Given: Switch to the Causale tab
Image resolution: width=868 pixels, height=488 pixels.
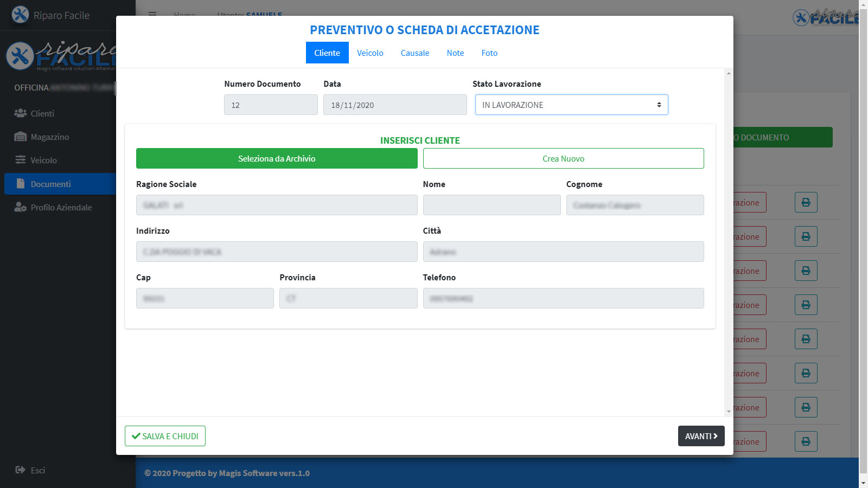Looking at the screenshot, I should tap(415, 53).
